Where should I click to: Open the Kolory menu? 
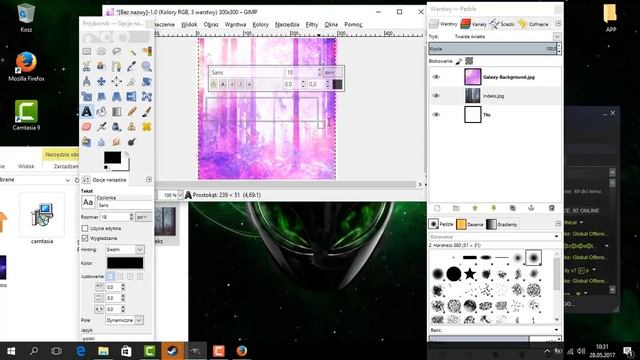pyautogui.click(x=260, y=24)
